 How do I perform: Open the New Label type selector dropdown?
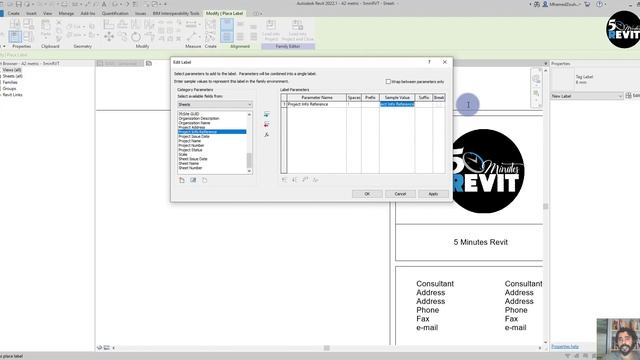(x=587, y=96)
